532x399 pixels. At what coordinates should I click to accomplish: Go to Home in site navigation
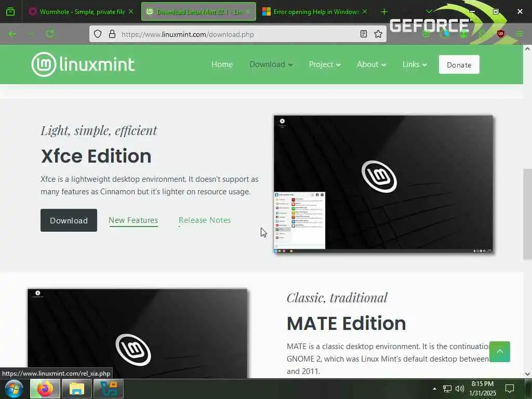pyautogui.click(x=222, y=64)
